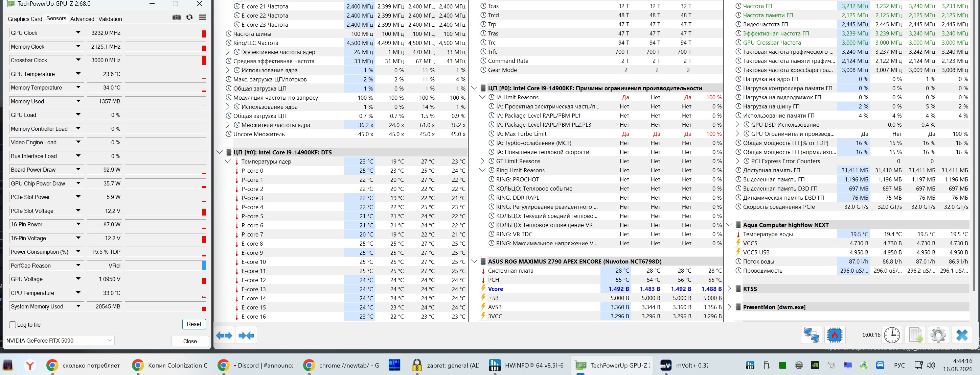The image size is (980, 375).
Task: Open the GPU Temperature sensor dropdown
Action: pos(78,74)
